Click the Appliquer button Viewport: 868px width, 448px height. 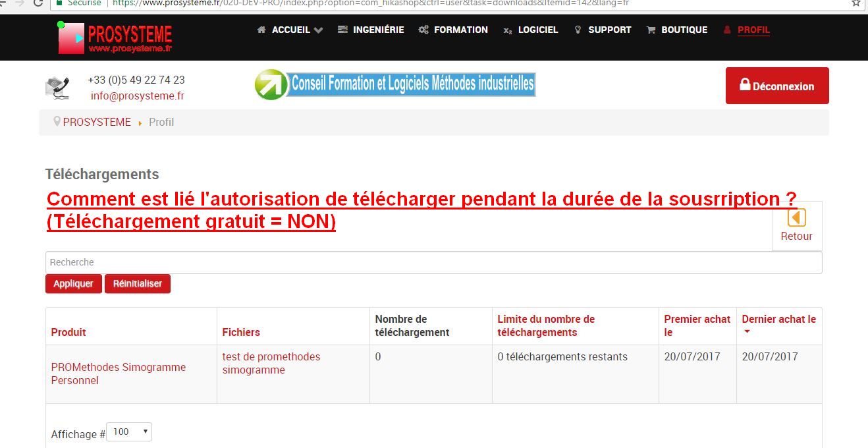click(x=73, y=284)
